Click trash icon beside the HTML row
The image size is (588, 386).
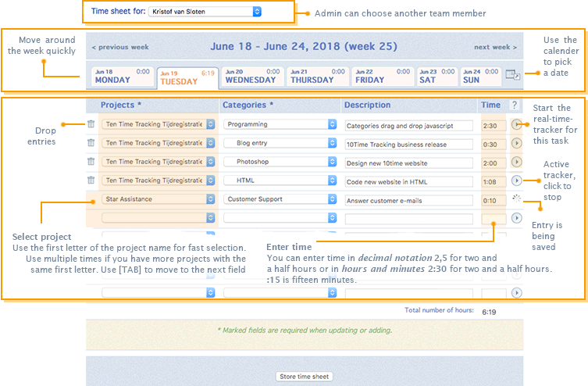click(91, 180)
